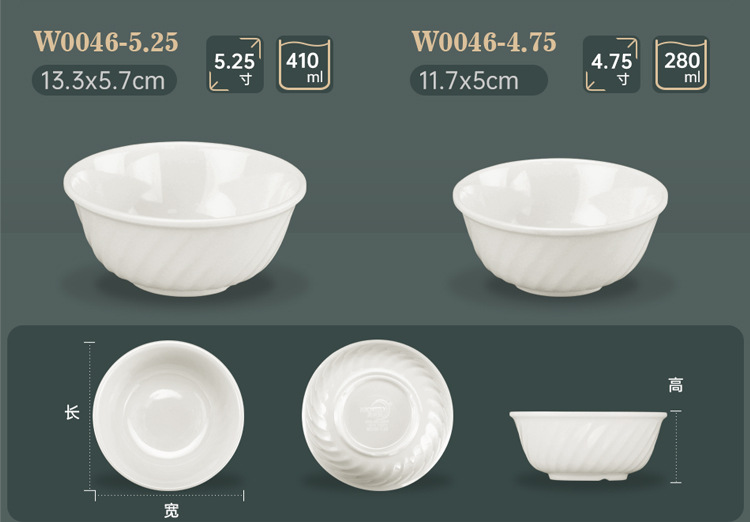The width and height of the screenshot is (750, 522).
Task: Click the 410 ml capacity icon
Action: (304, 64)
